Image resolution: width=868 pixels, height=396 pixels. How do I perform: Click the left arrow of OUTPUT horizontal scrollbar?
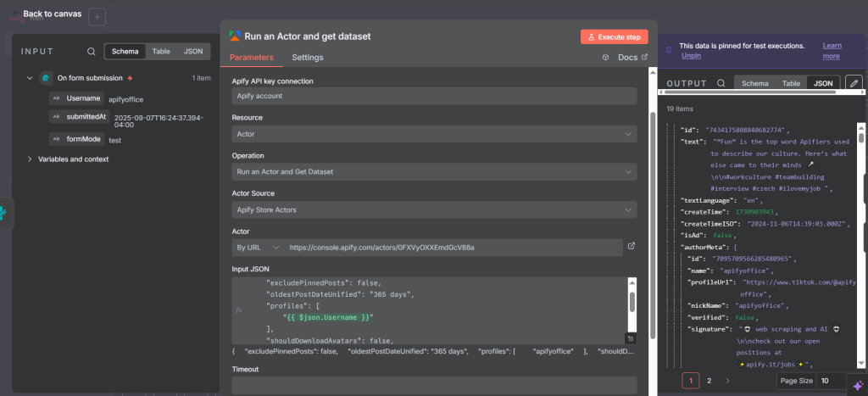(660, 92)
